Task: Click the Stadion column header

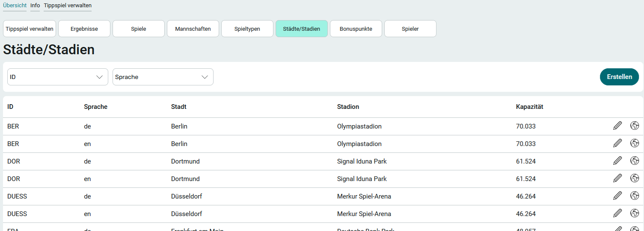Action: click(348, 107)
